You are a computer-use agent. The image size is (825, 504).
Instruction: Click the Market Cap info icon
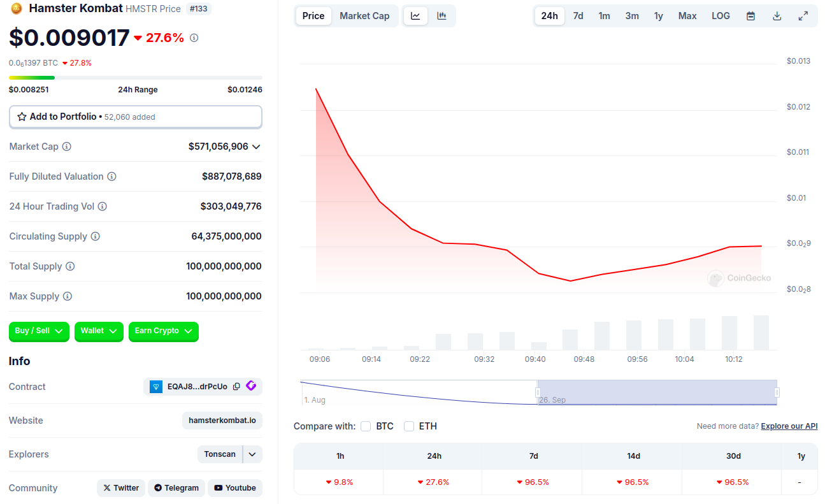coord(67,147)
